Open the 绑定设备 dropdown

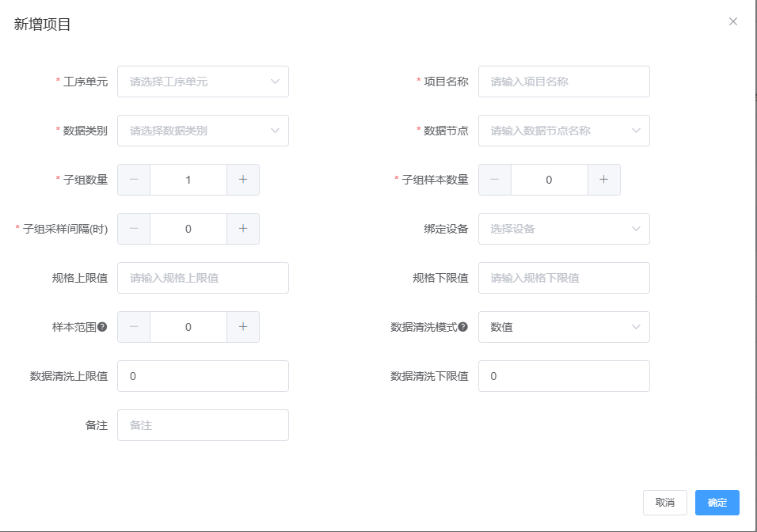point(564,229)
